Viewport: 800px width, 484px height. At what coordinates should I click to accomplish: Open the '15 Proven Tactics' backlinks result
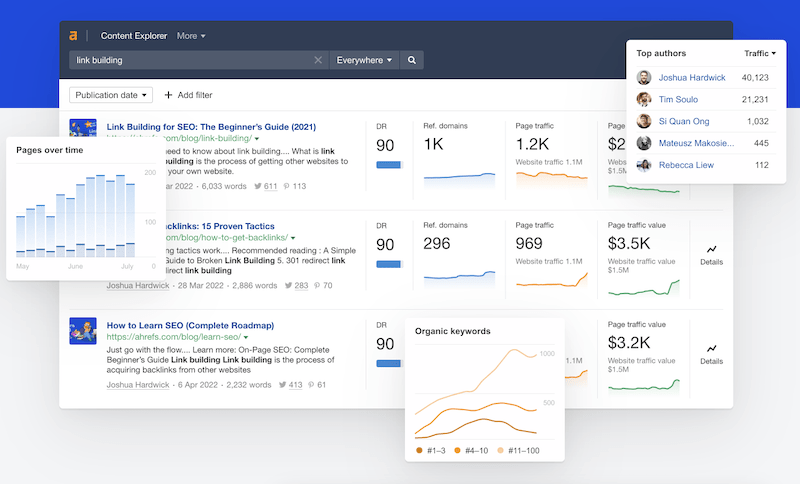coord(220,226)
